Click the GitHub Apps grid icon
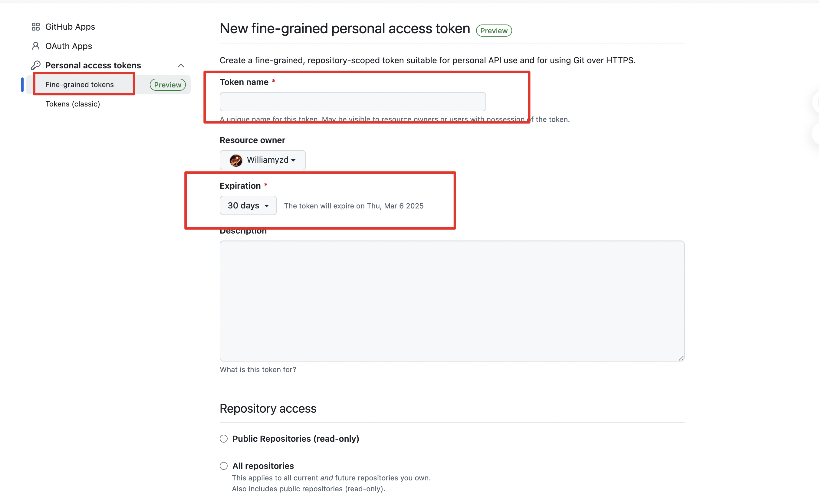Viewport: 819px width, 504px height. [x=36, y=27]
